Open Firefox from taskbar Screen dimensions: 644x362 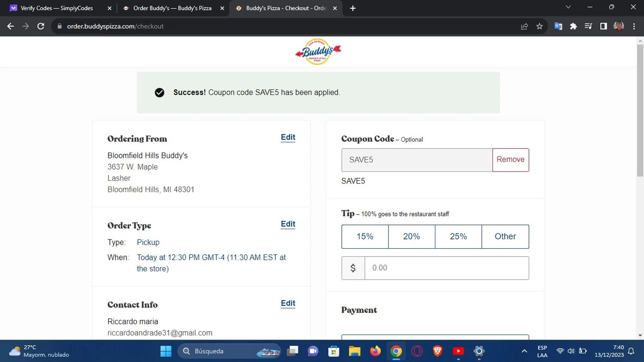375,351
